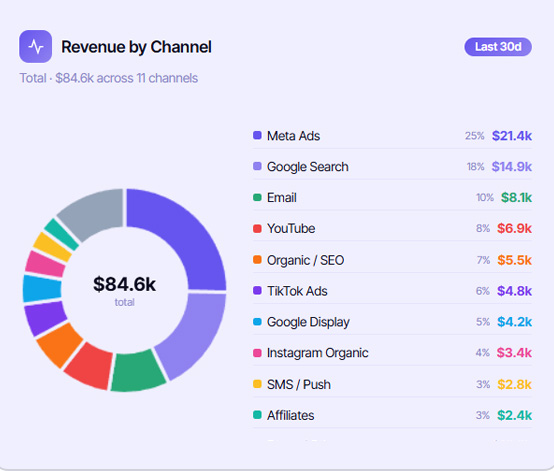Click the green donut segment
Screen dimensions: 554x471
point(138,371)
